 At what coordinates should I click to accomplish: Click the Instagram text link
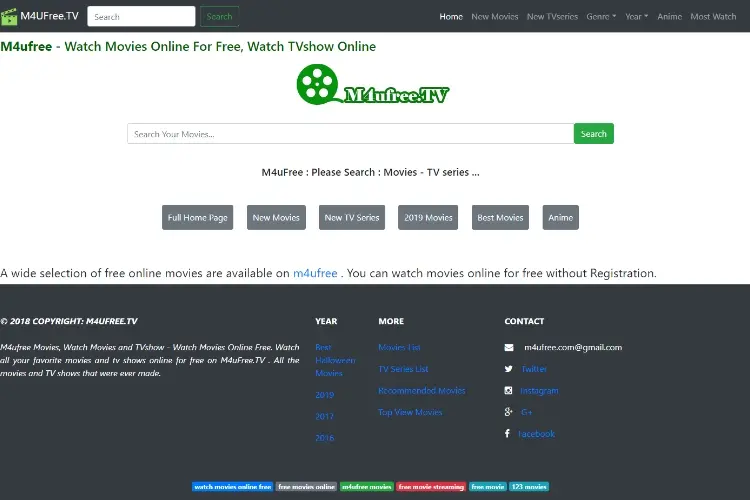coord(539,390)
